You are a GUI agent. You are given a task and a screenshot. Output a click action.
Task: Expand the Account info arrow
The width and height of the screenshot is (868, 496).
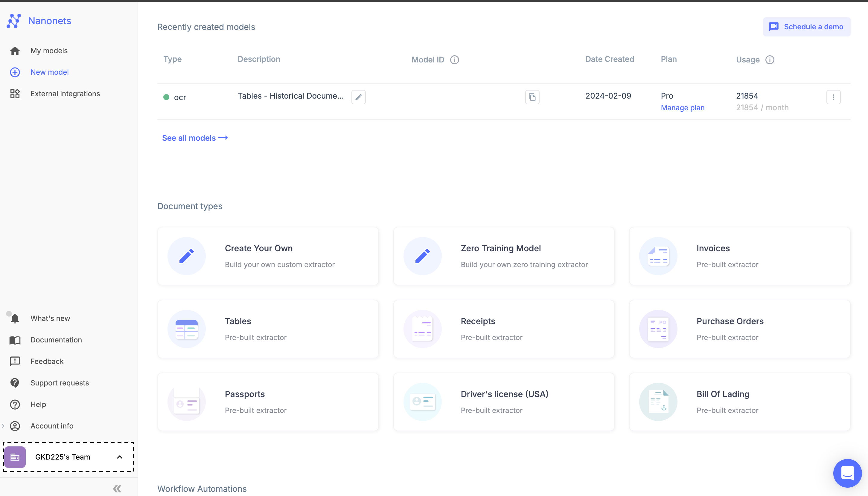coord(3,426)
